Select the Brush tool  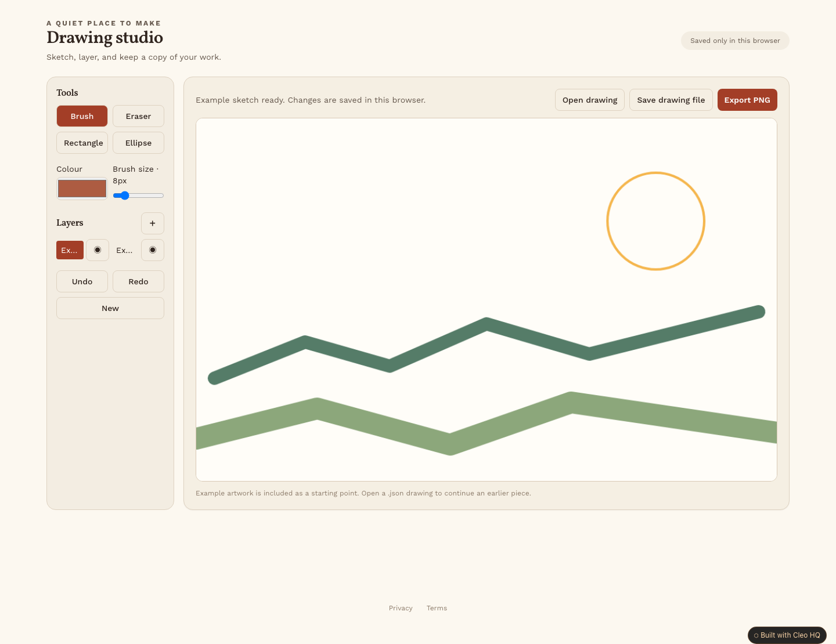point(82,116)
